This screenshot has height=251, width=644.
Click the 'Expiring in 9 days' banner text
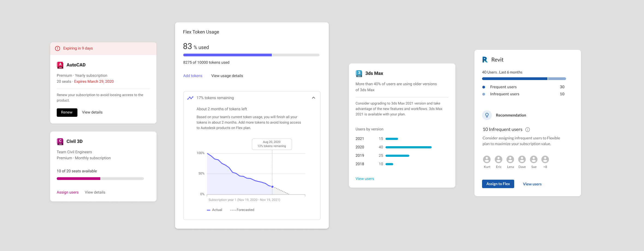78,48
